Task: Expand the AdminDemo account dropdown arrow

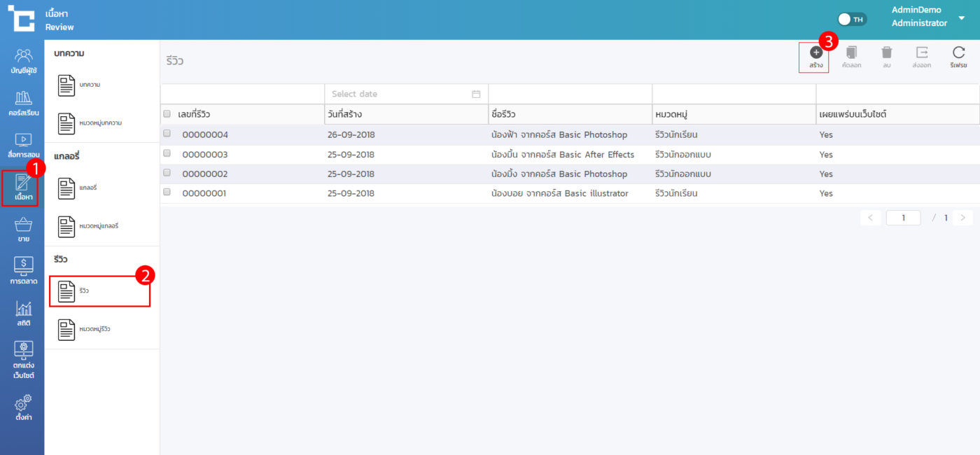Action: coord(961,17)
